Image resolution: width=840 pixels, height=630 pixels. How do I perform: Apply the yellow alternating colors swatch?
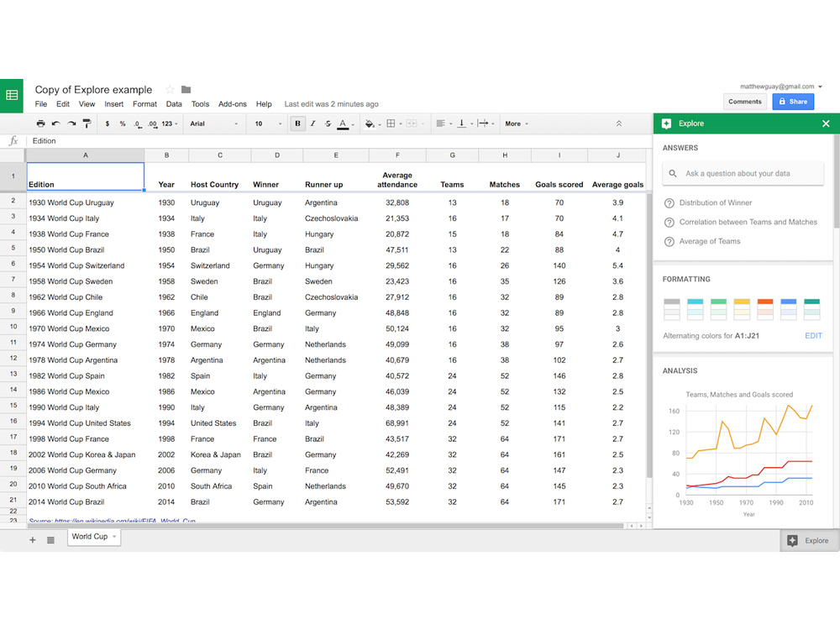(742, 310)
